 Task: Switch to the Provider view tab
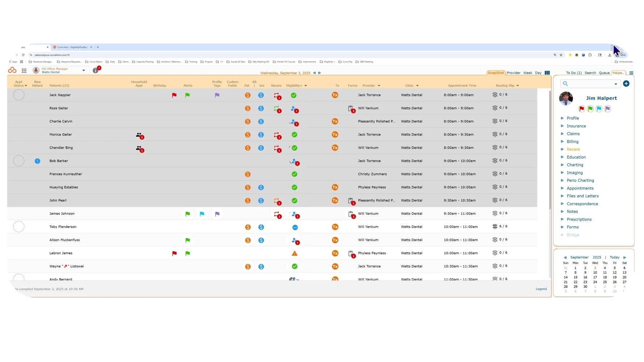pos(513,73)
